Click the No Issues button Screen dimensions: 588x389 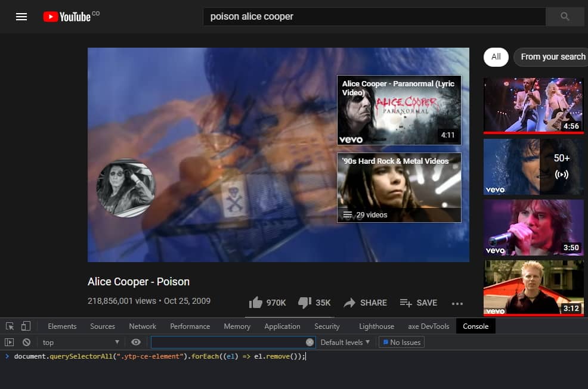401,341
